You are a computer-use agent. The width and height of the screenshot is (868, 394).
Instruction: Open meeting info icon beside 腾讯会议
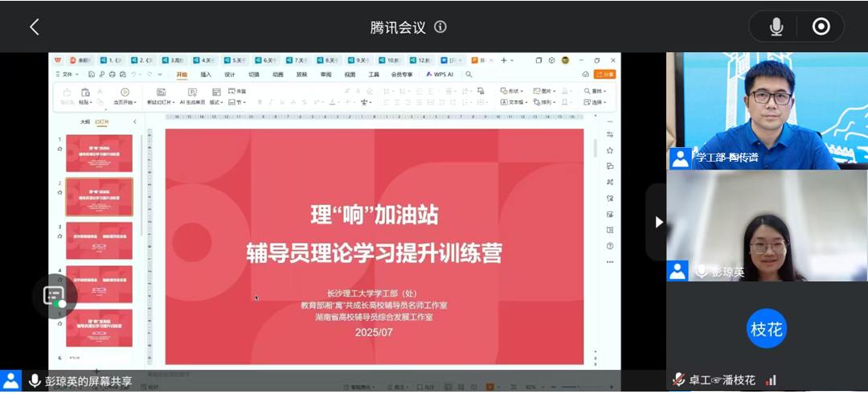(x=440, y=27)
